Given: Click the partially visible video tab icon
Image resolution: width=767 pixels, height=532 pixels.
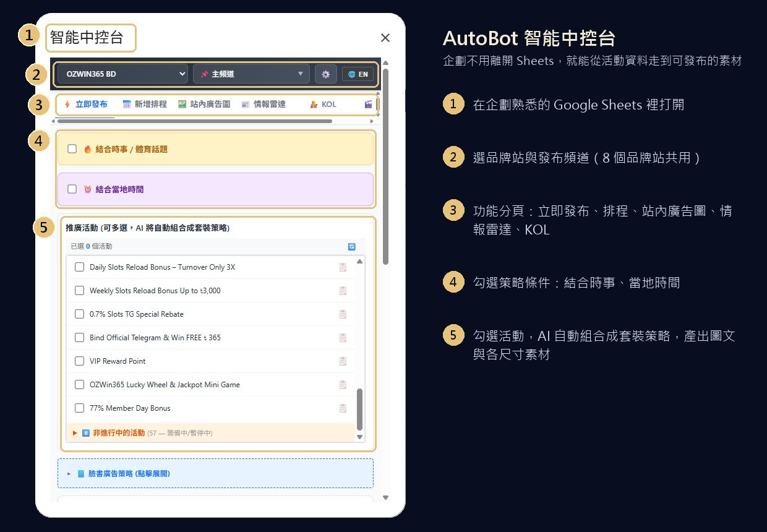Looking at the screenshot, I should [369, 105].
